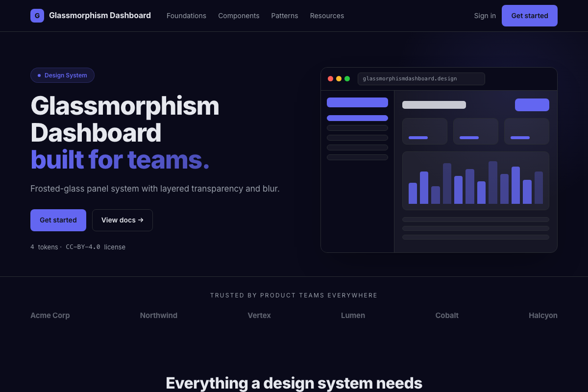This screenshot has height=392, width=588.
Task: Go to the Components nav item
Action: tap(239, 16)
